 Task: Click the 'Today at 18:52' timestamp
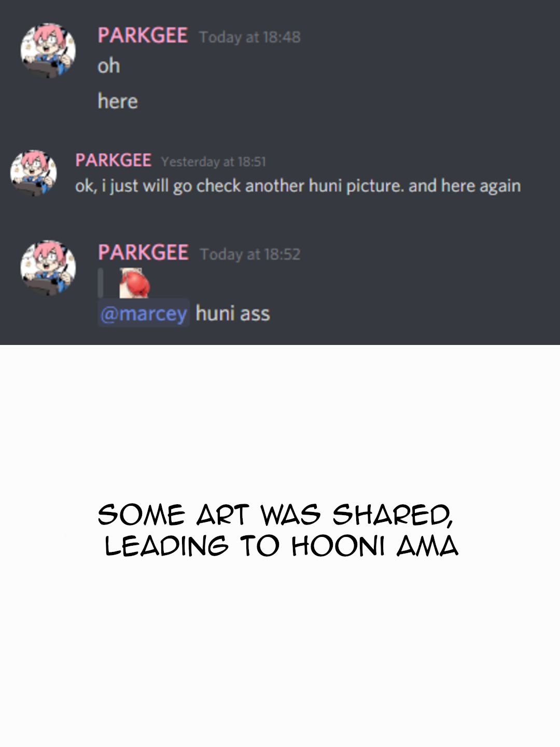[x=250, y=254]
